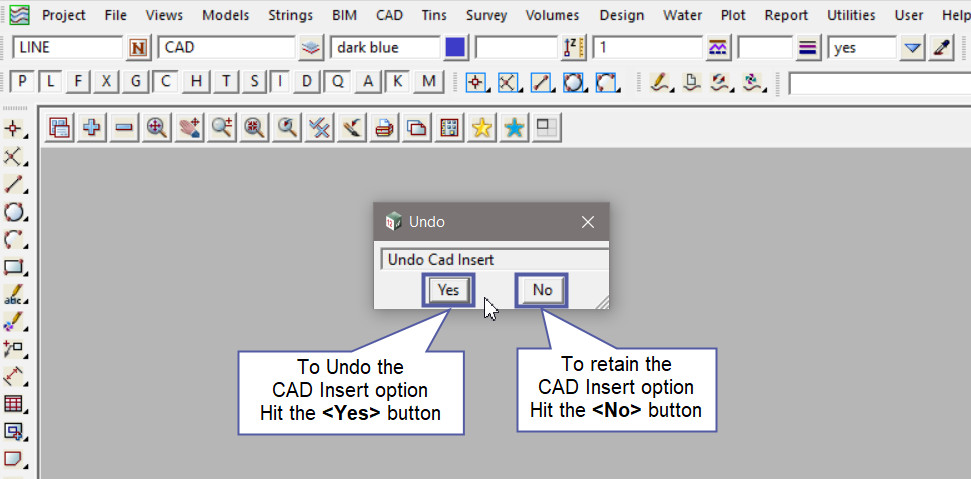Select the CAD circle tool in left toolbar
The image size is (971, 479).
(14, 212)
